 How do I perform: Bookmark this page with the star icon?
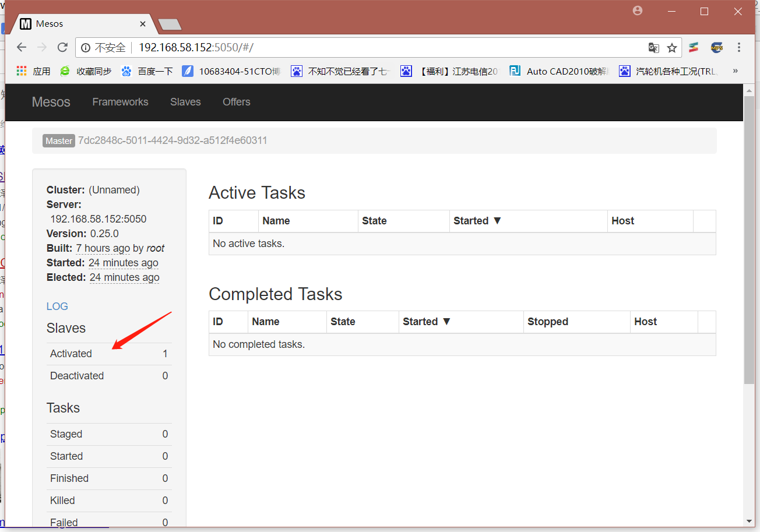pyautogui.click(x=672, y=48)
